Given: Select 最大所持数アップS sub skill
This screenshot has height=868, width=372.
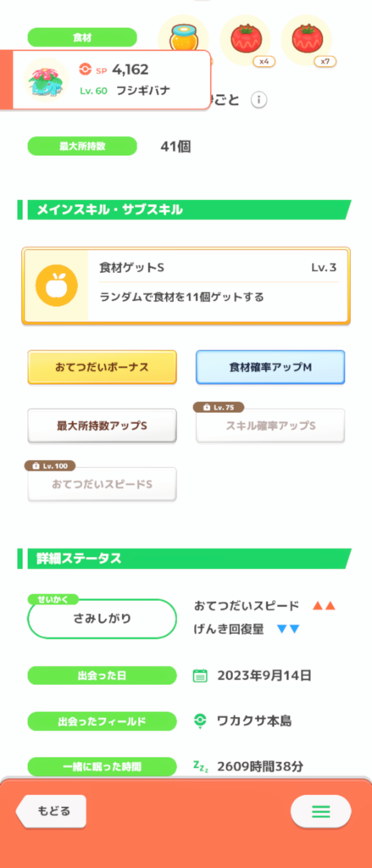Looking at the screenshot, I should (x=102, y=426).
